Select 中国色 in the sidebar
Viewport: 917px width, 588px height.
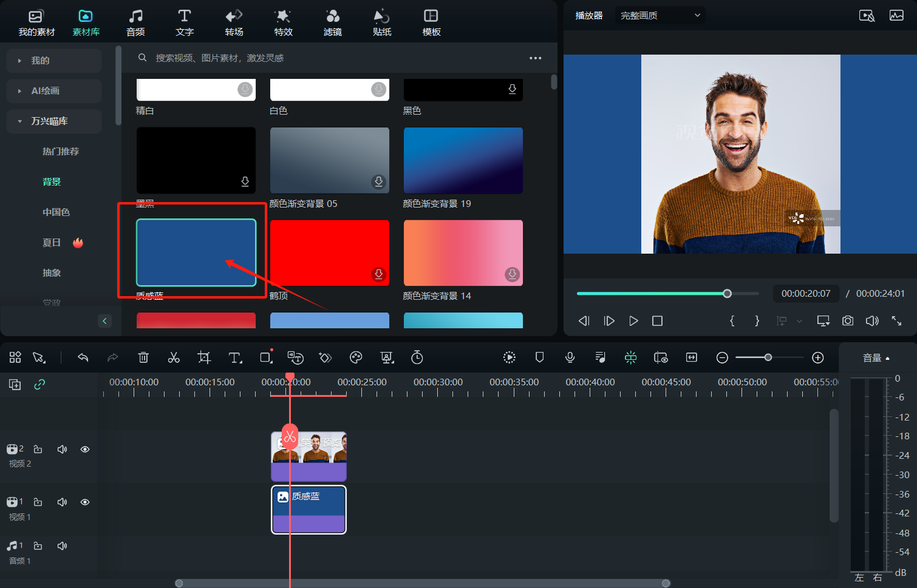coord(56,212)
